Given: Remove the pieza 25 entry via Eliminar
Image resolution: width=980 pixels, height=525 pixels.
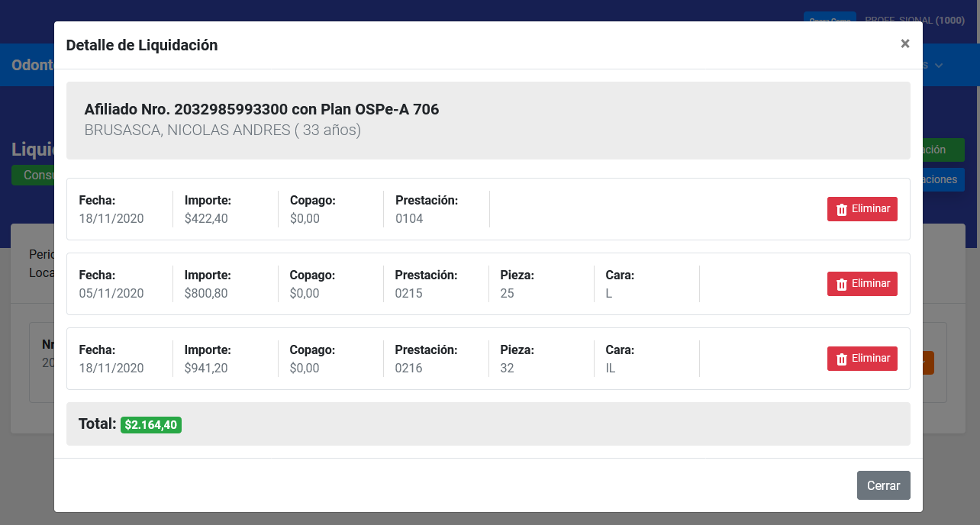Looking at the screenshot, I should [x=871, y=284].
